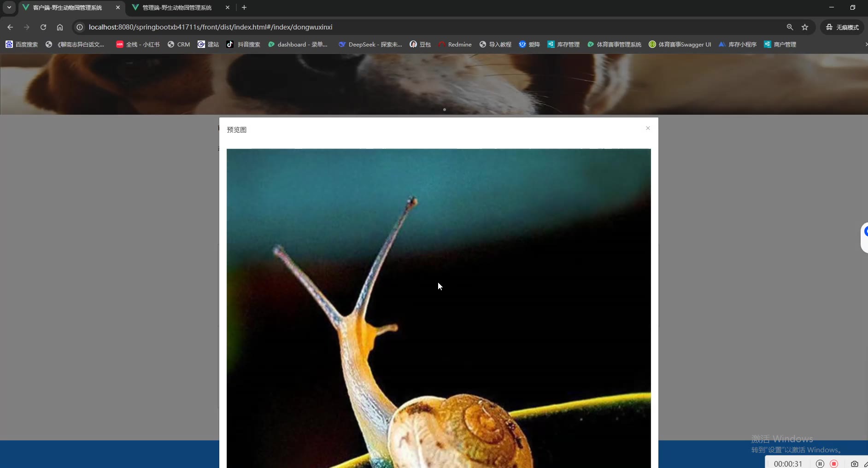View site information for localhost
The width and height of the screenshot is (868, 468).
tap(80, 27)
